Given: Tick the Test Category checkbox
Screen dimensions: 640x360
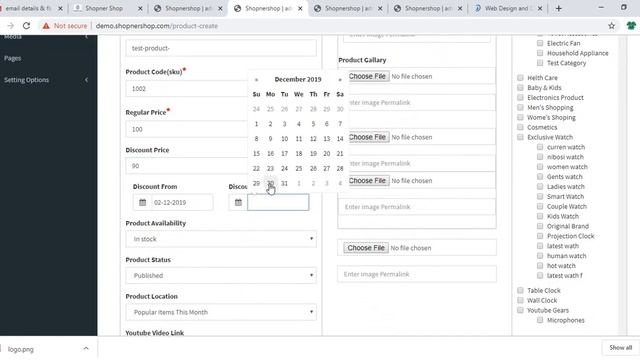Looking at the screenshot, I should [540, 63].
